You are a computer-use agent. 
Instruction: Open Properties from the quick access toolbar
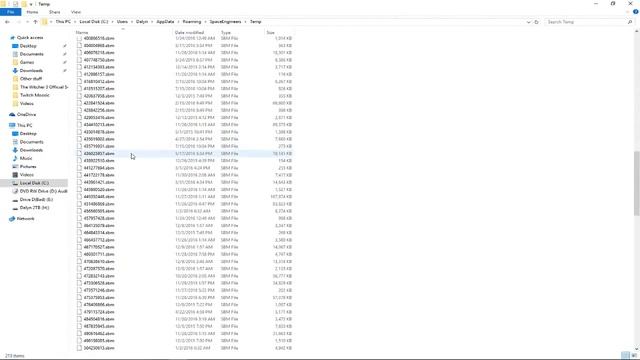pos(16,4)
